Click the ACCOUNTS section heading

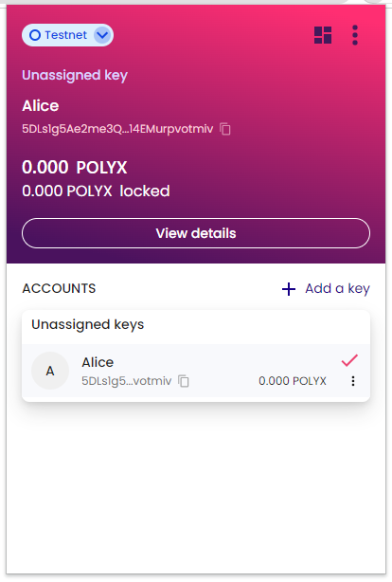coord(59,289)
